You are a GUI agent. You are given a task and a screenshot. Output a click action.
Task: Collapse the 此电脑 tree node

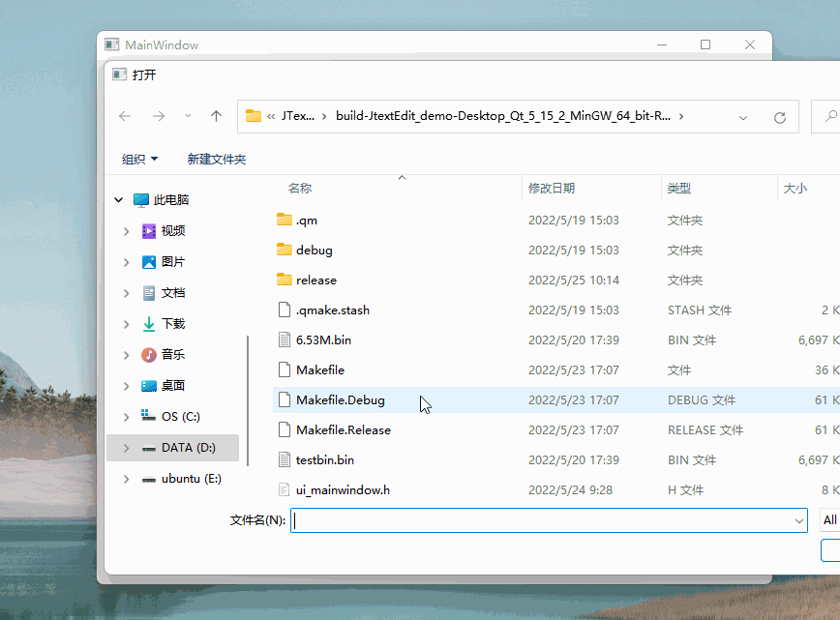coord(118,199)
